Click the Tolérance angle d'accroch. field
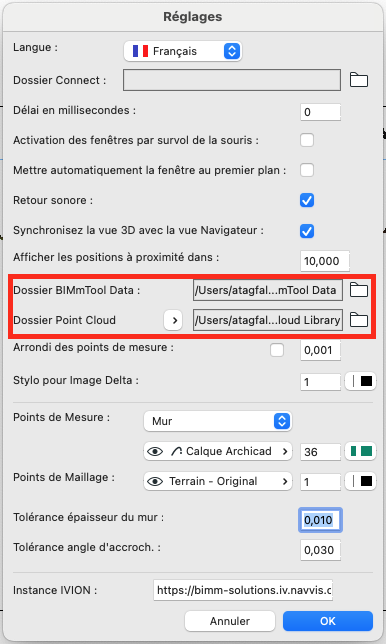This screenshot has height=644, width=386. 320,550
